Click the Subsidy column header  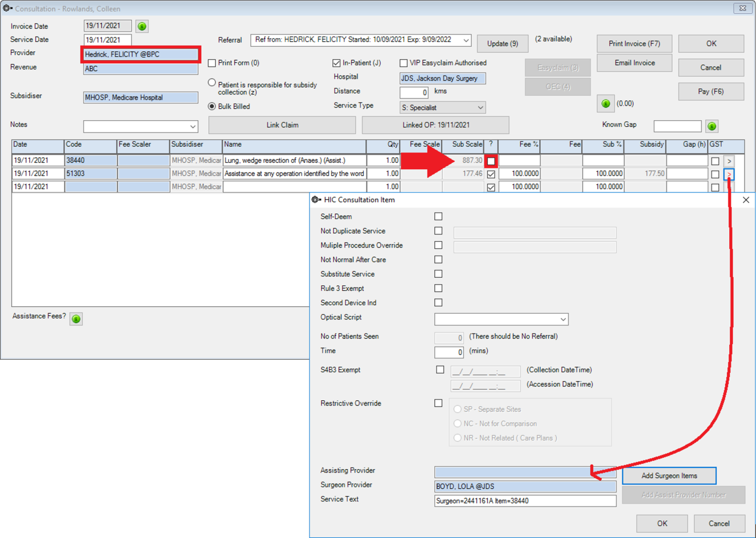[x=645, y=145]
